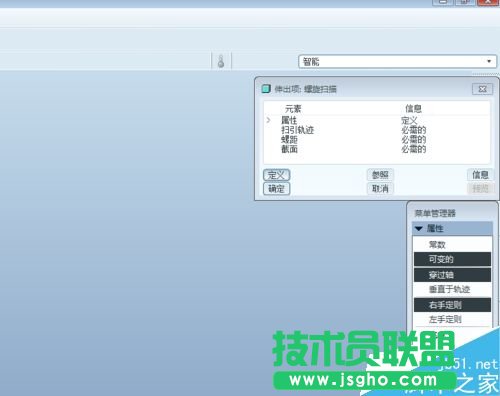Click the 必需的 status beside 截面
This screenshot has height=396, width=500.
tap(414, 149)
